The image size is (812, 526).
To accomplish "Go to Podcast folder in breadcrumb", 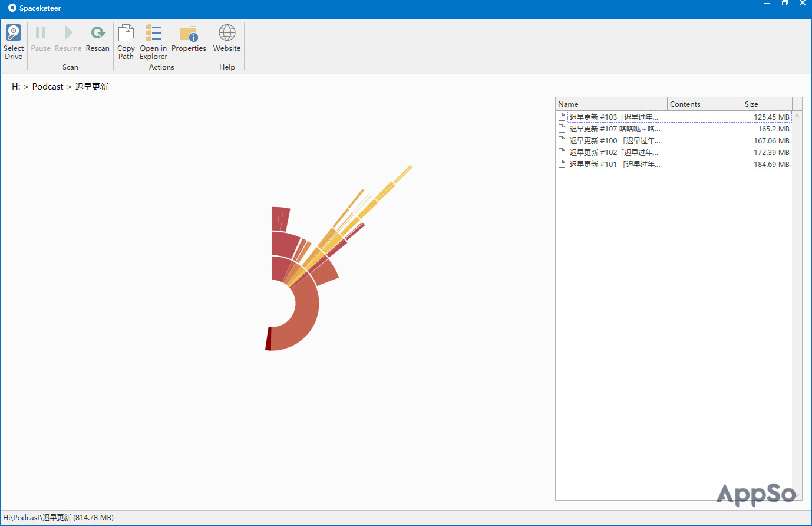I will [x=48, y=87].
